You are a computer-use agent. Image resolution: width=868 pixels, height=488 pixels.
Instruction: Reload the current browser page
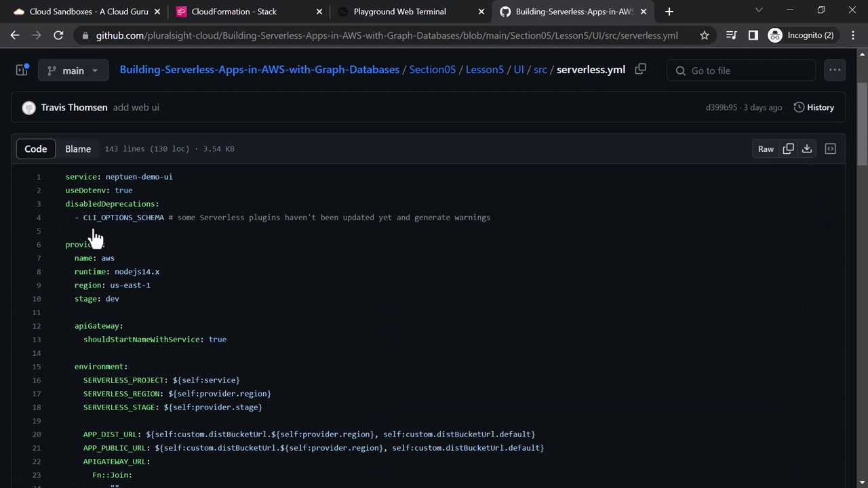[58, 35]
